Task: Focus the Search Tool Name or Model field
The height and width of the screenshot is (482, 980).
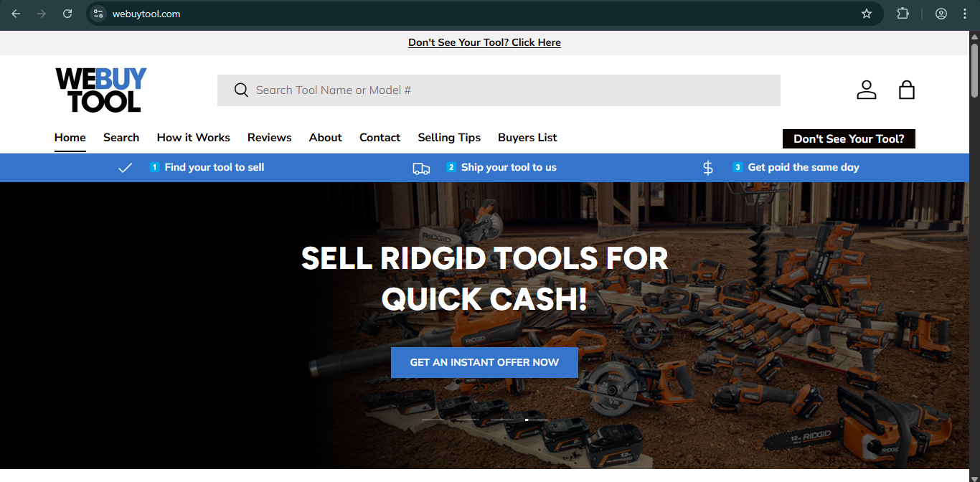Action: 499,90
